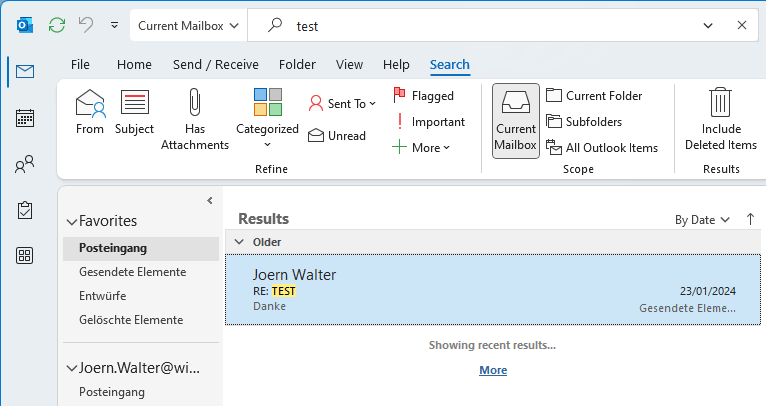
Task: Open the Folder ribbon tab
Action: pos(297,64)
